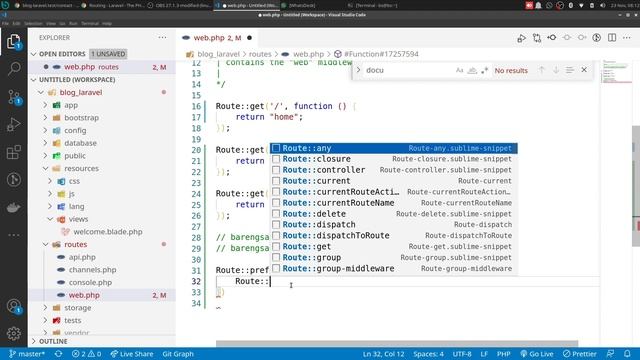
Task: Go to next find match arrow
Action: (x=556, y=70)
